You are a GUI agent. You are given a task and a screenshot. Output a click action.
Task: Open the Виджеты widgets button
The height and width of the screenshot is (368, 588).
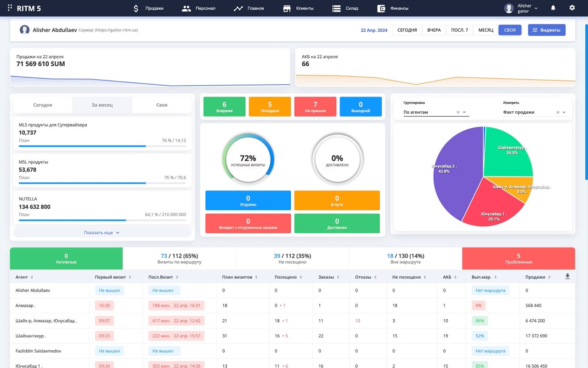tap(547, 30)
